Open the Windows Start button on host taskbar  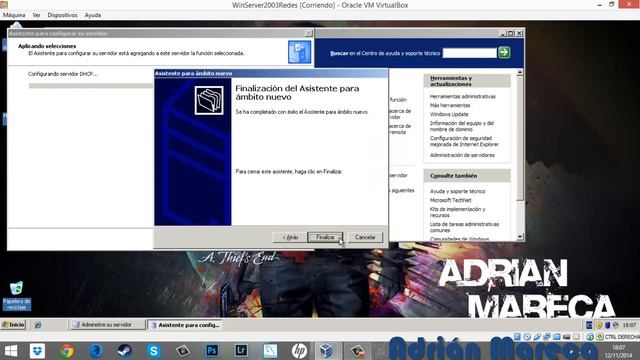point(11,351)
